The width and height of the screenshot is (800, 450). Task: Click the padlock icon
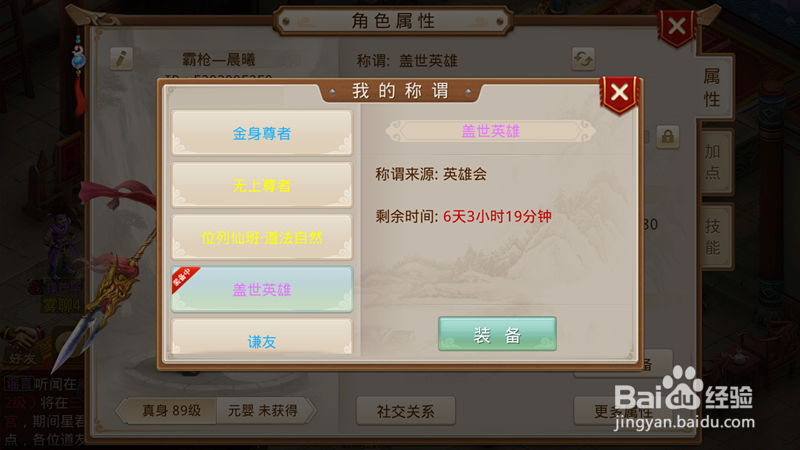tap(667, 137)
